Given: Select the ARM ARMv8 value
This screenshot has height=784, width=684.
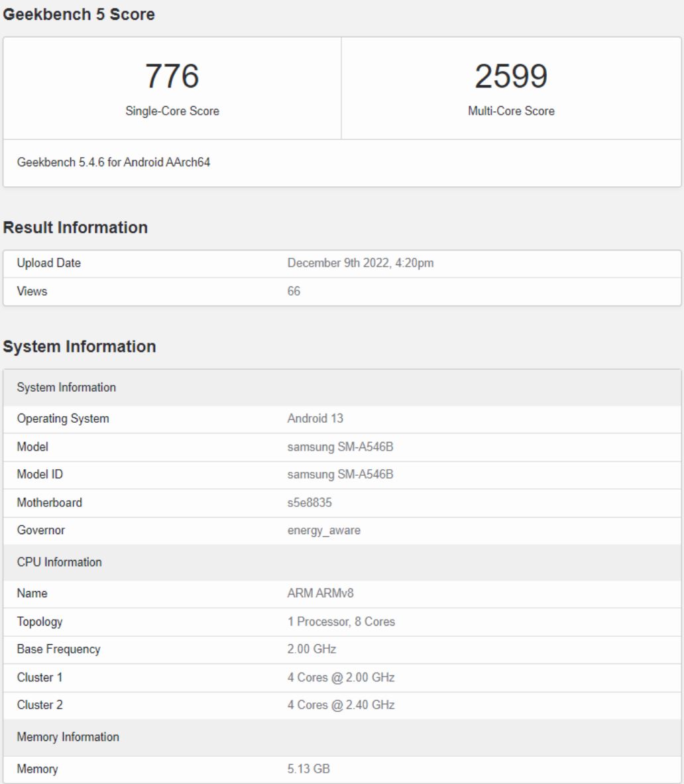Looking at the screenshot, I should point(321,593).
